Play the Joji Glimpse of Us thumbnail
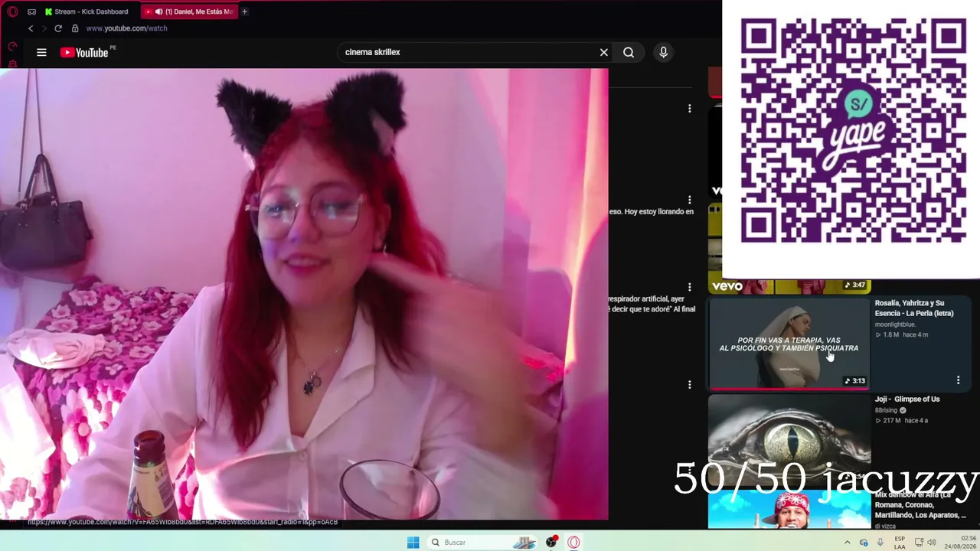This screenshot has height=551, width=980. click(789, 440)
